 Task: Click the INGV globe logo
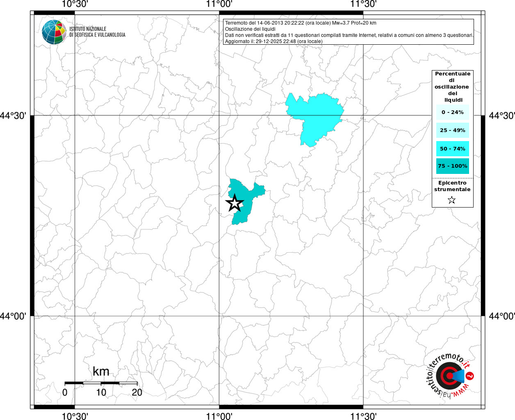[x=54, y=32]
